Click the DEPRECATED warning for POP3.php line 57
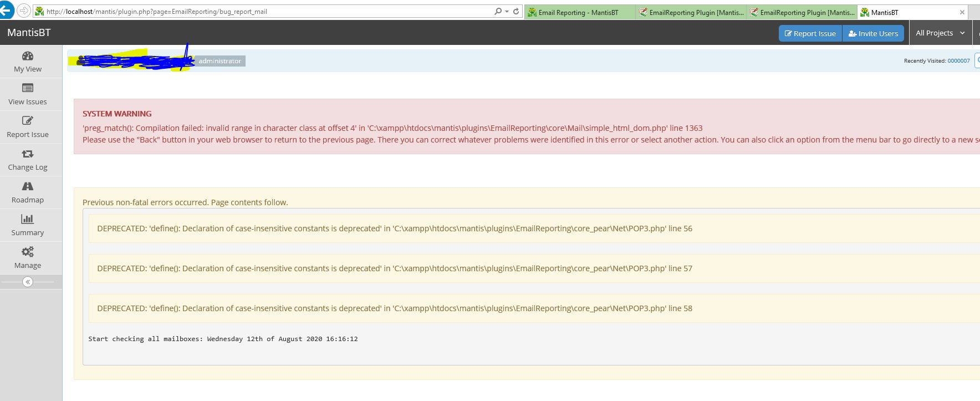The height and width of the screenshot is (401, 980). (395, 268)
